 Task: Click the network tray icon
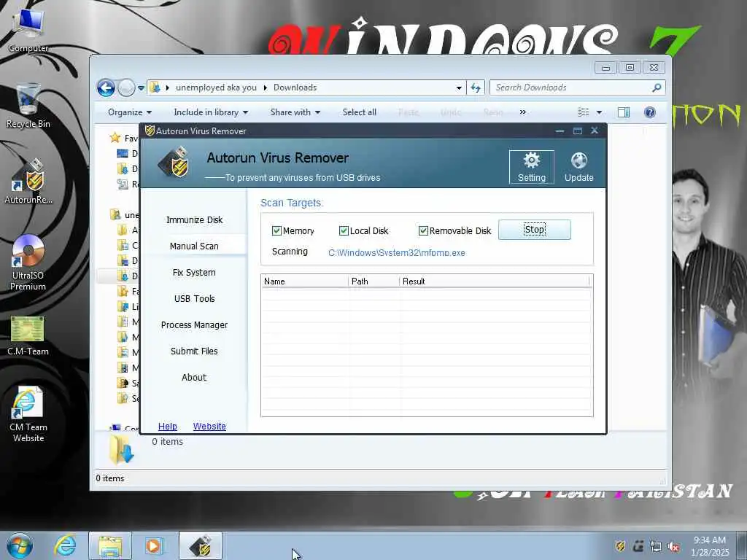point(656,546)
